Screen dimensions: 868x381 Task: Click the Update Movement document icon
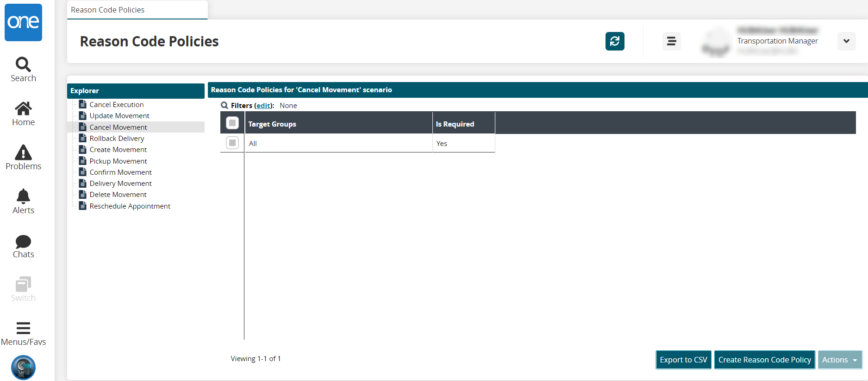point(83,115)
